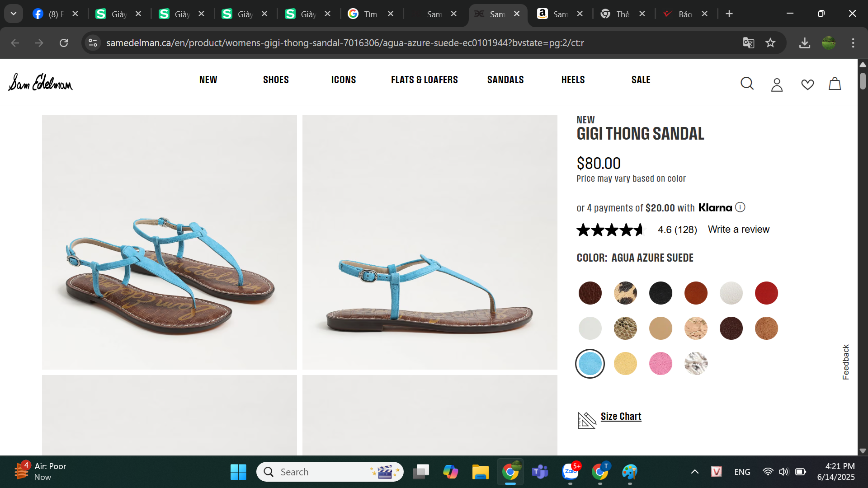Expand hidden system tray icons chevron
Screen dimensions: 868x488
(695, 472)
